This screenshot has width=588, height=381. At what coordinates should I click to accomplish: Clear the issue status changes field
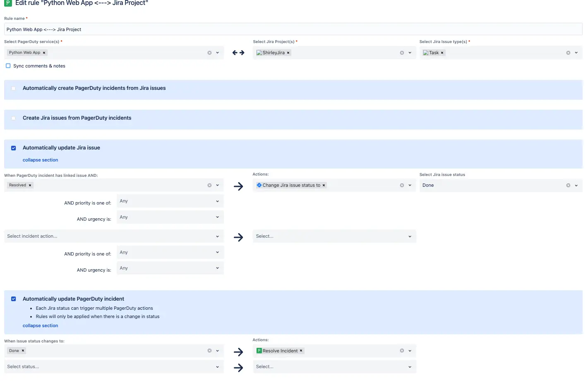click(x=209, y=350)
